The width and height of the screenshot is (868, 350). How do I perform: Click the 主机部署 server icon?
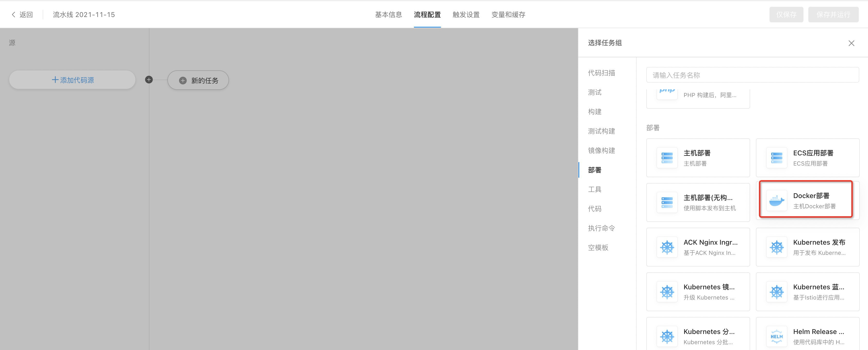667,158
